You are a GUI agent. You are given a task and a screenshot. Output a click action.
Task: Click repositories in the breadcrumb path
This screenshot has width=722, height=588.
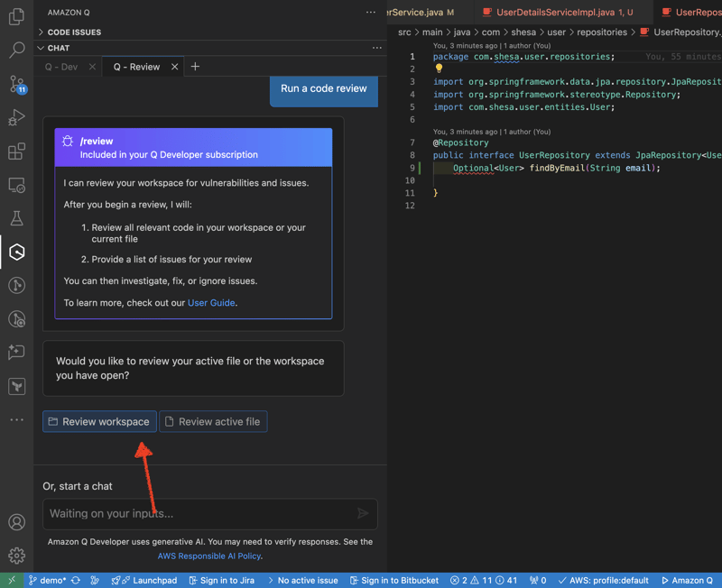(602, 32)
